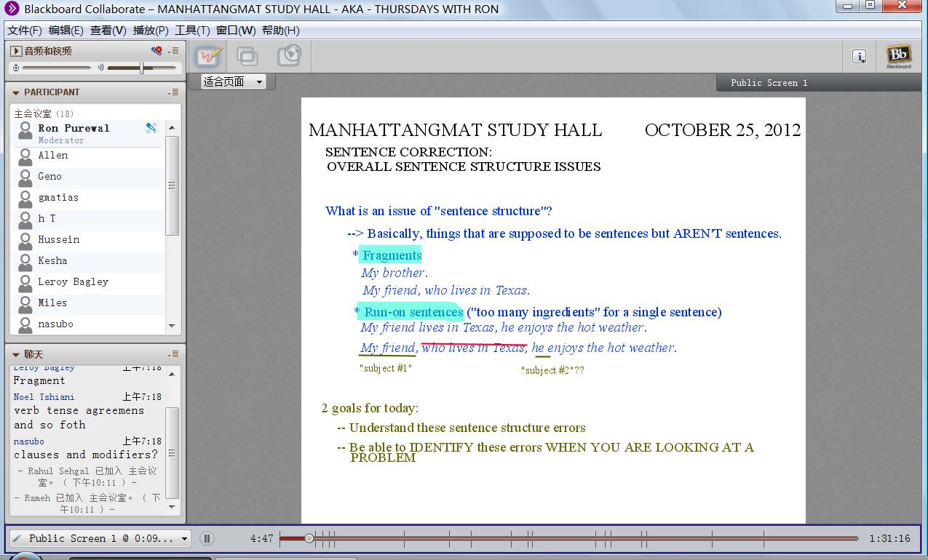This screenshot has height=560, width=928.
Task: Collapse the PARTICIPANT panel
Action: point(16,92)
